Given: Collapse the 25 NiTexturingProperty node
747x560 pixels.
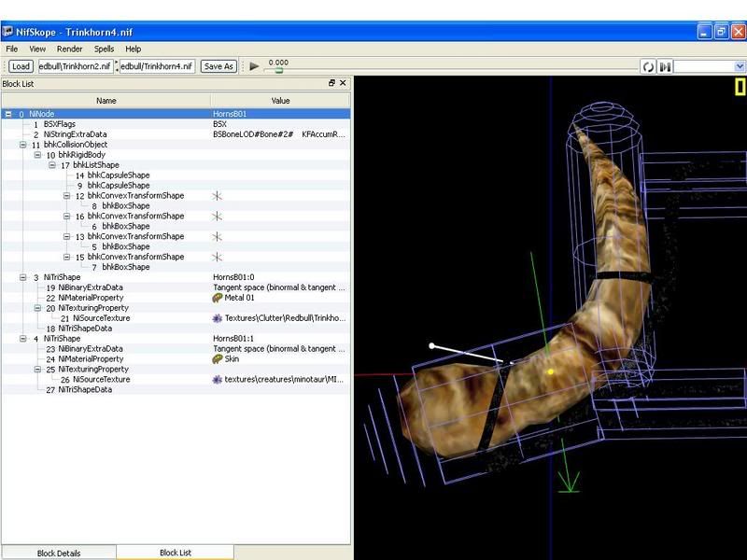Looking at the screenshot, I should coord(37,370).
